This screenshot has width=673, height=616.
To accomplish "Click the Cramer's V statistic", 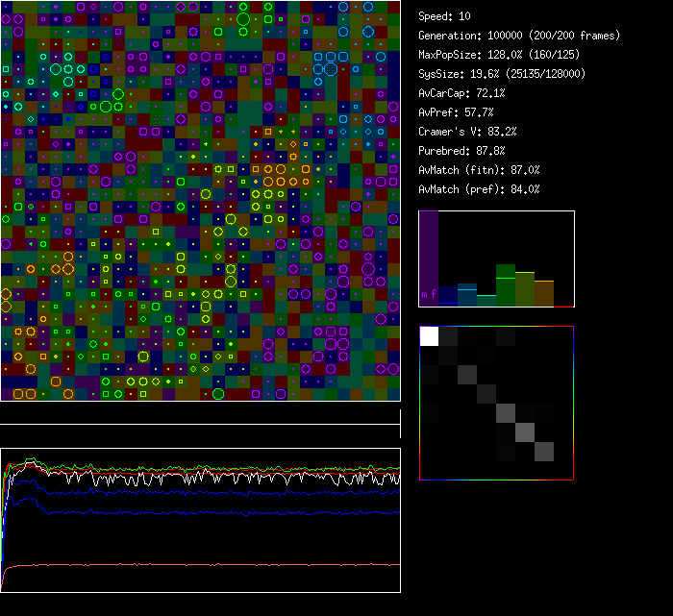I will (x=467, y=132).
